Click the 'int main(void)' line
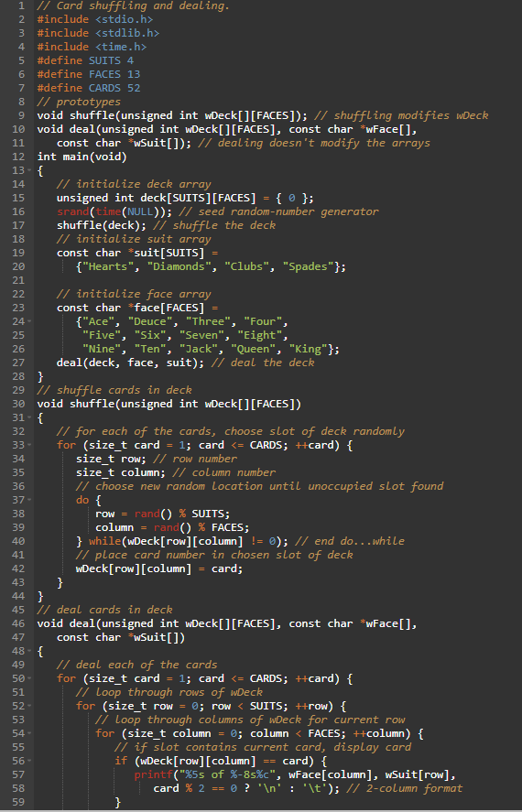 82,157
